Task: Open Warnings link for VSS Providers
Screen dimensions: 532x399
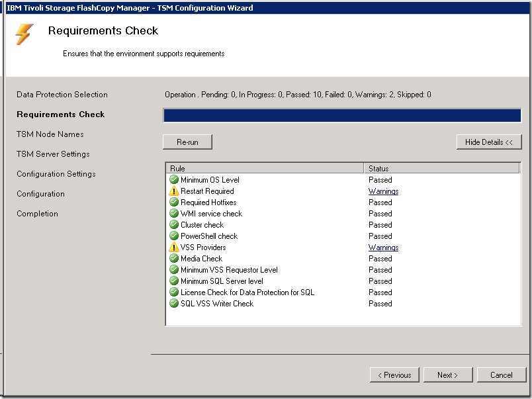Action: coord(383,247)
